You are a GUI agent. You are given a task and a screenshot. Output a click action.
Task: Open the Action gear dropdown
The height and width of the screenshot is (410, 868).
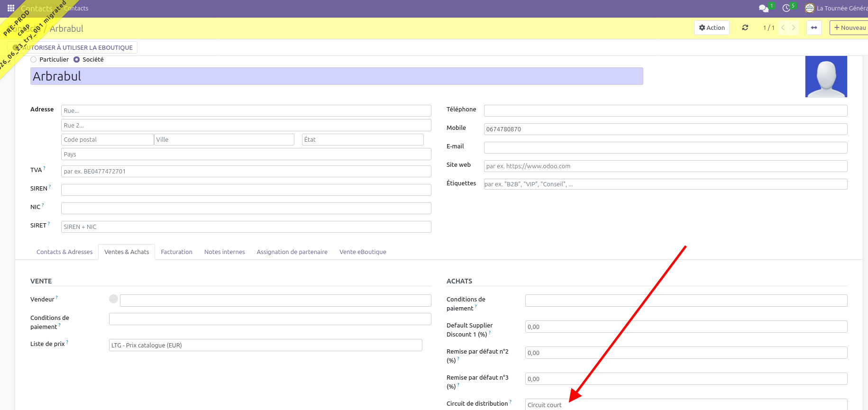(712, 27)
